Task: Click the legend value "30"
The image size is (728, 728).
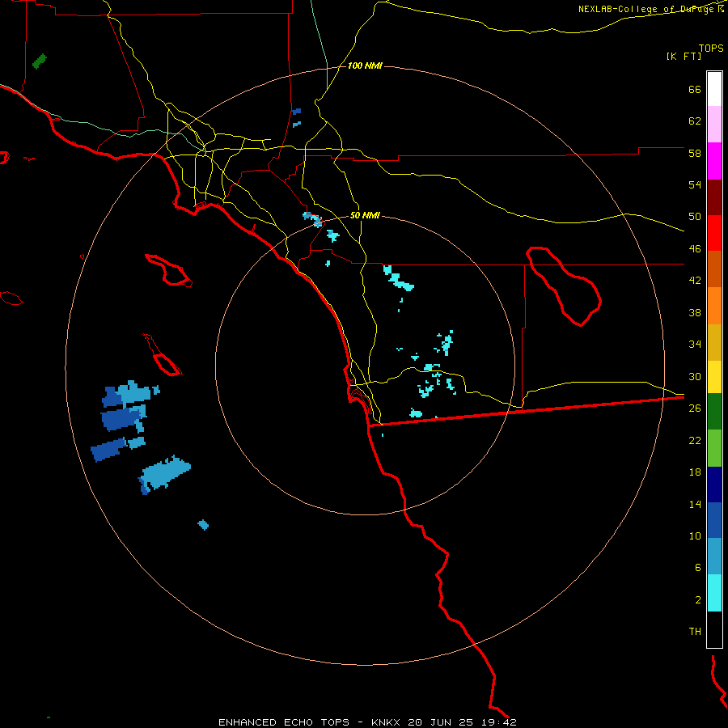Action: click(x=695, y=377)
